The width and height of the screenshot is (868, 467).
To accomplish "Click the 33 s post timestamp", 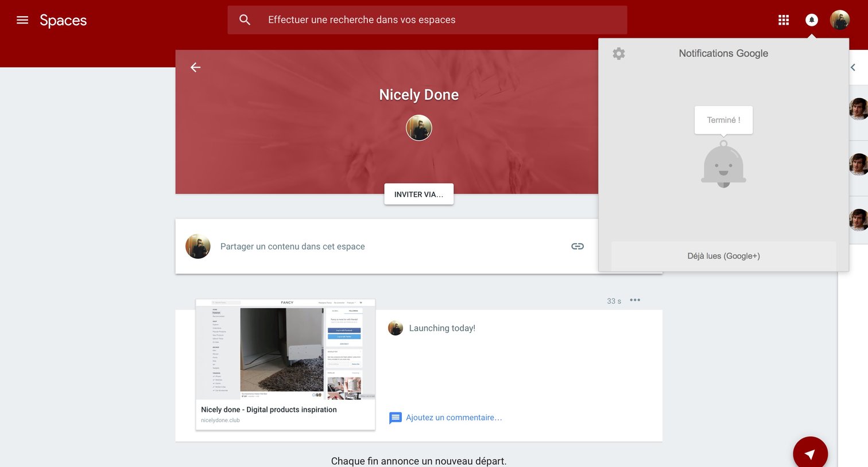I will point(614,301).
